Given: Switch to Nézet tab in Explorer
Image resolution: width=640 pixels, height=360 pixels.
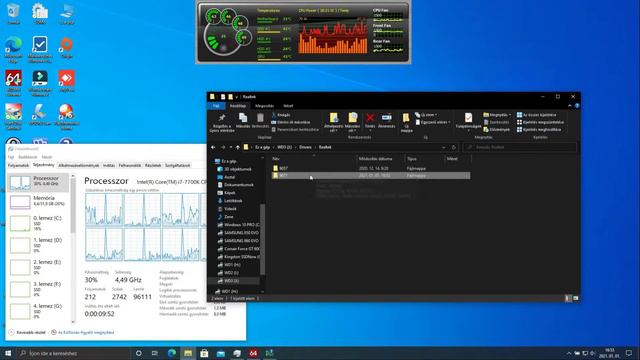Looking at the screenshot, I should pyautogui.click(x=288, y=106).
